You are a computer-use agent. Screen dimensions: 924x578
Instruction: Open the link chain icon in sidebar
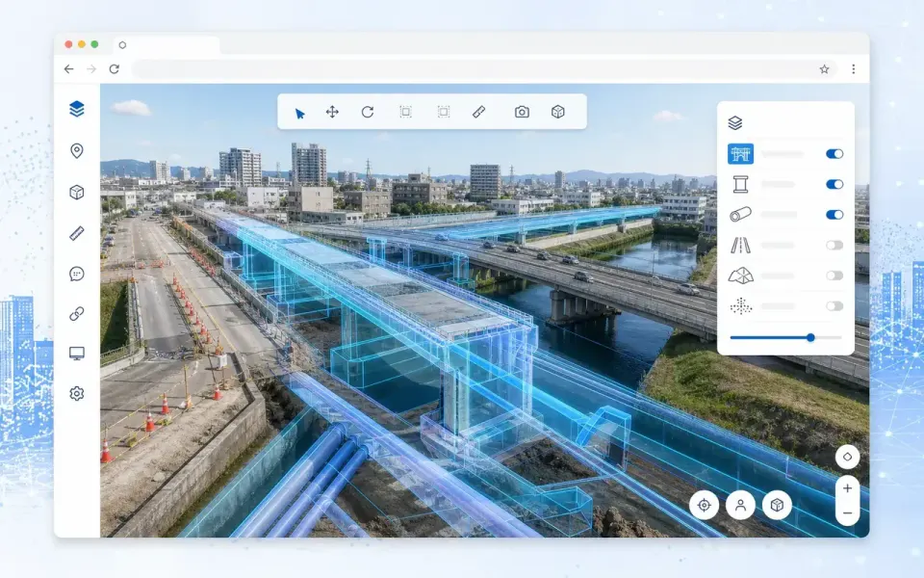coord(77,314)
